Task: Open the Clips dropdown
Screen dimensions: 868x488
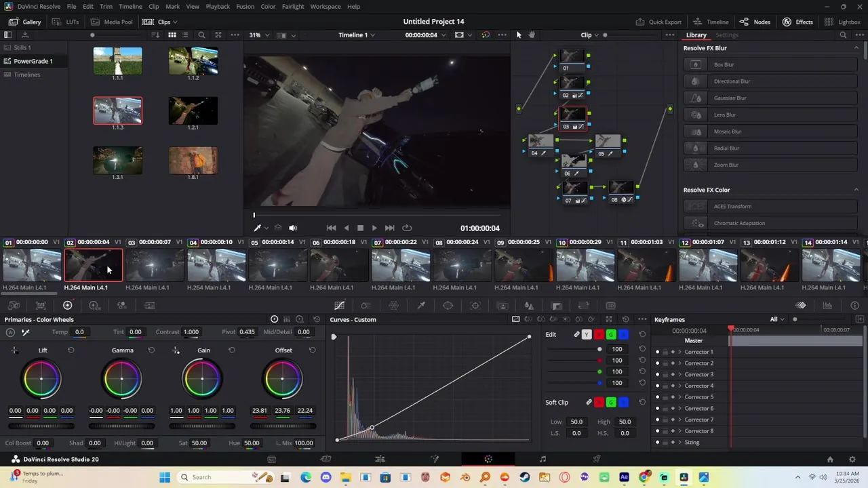Action: [x=160, y=22]
